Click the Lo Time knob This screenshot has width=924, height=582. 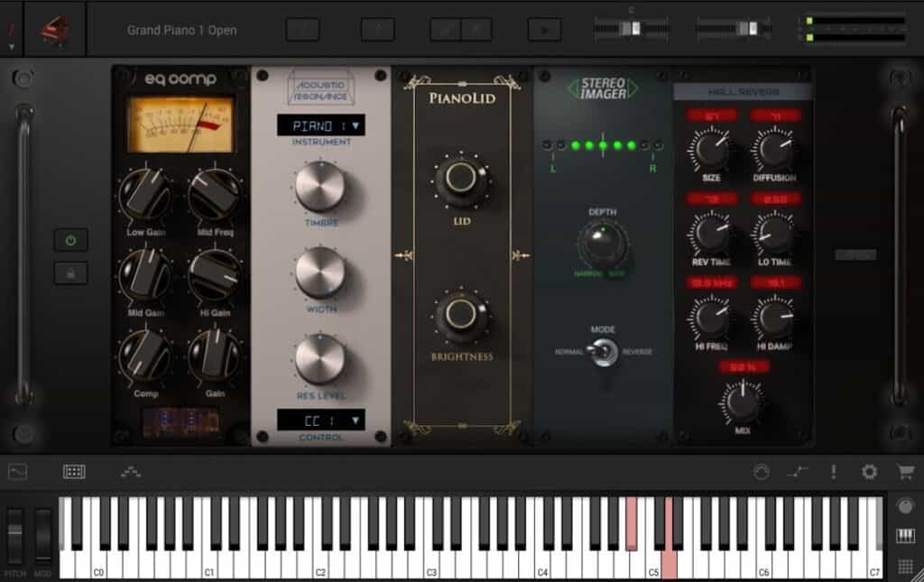(x=774, y=234)
